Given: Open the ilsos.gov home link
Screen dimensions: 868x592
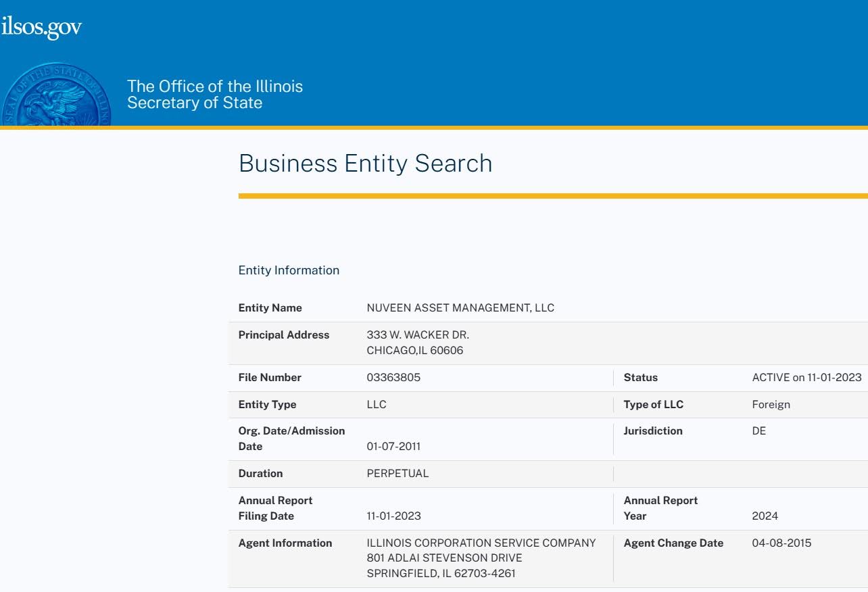Looking at the screenshot, I should 41,27.
